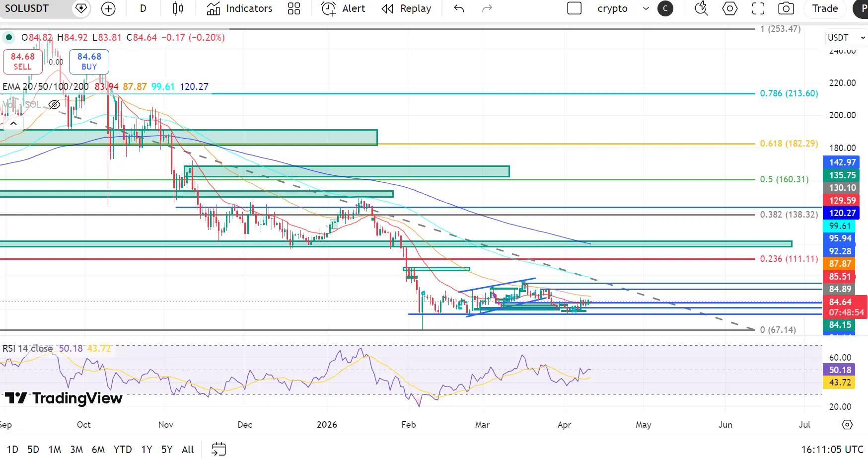Open time axis settings gear icon
The image size is (868, 460).
tap(847, 425)
